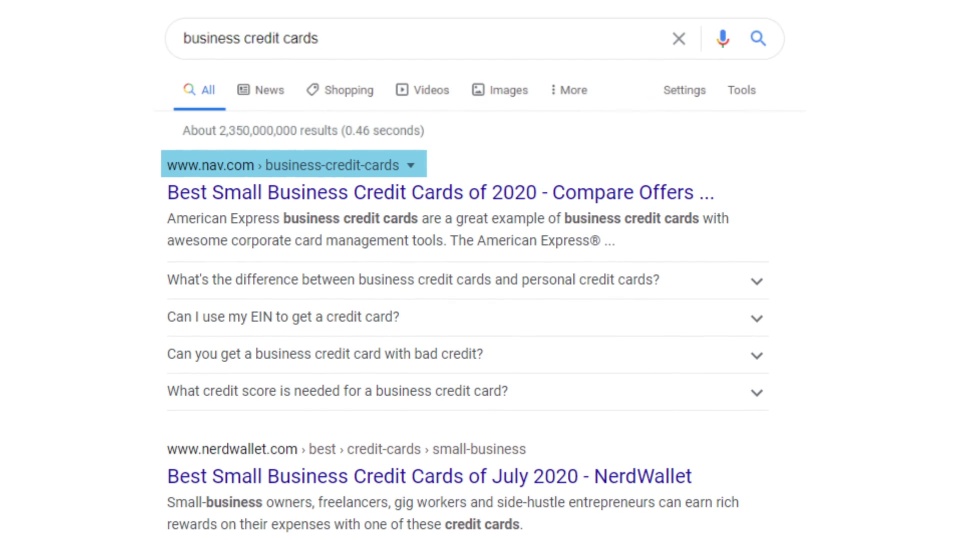Click the Images picture icon
Viewport: 960px width, 540px height.
[x=478, y=90]
